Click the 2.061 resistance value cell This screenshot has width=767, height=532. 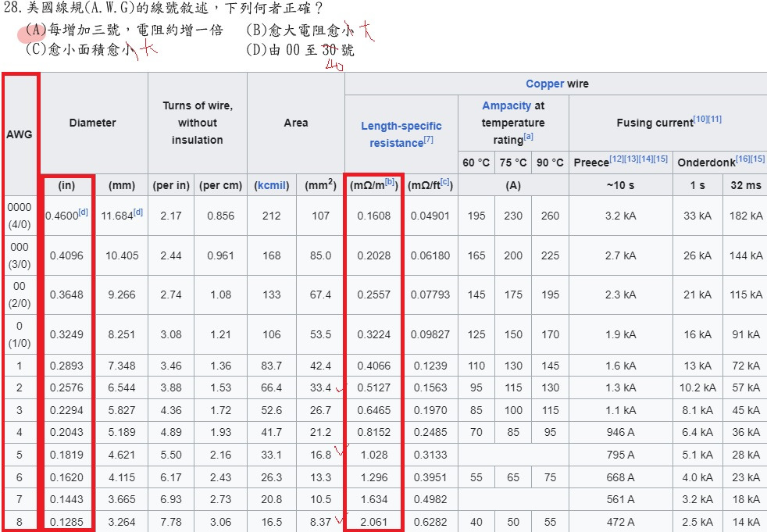coord(373,521)
